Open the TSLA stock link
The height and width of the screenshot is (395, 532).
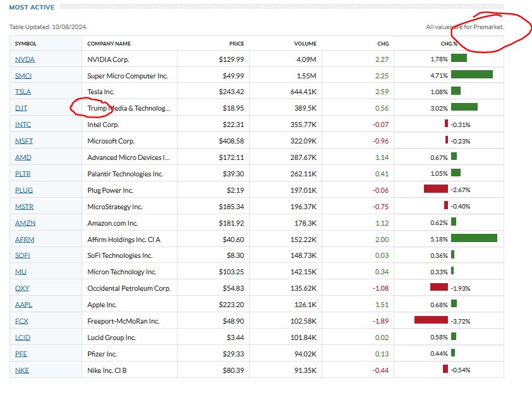[x=23, y=92]
